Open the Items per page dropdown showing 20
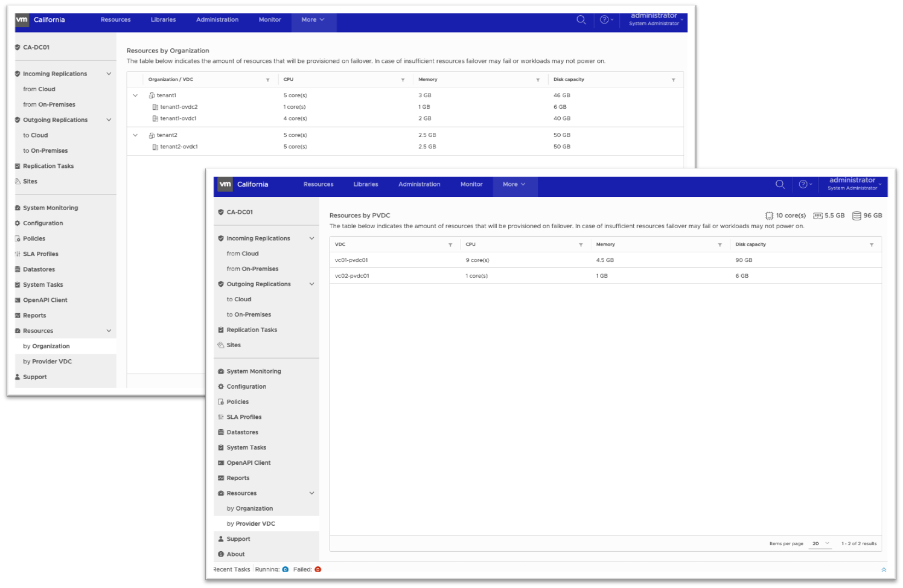This screenshot has height=588, width=903. coord(820,543)
